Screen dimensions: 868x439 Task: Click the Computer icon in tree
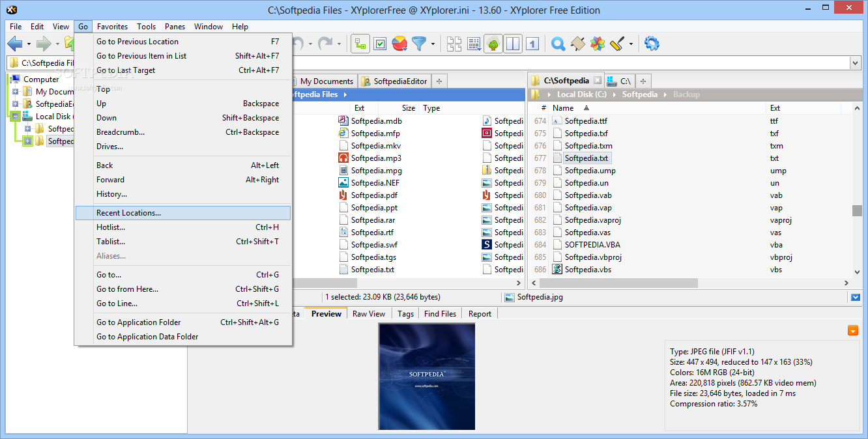tap(16, 79)
